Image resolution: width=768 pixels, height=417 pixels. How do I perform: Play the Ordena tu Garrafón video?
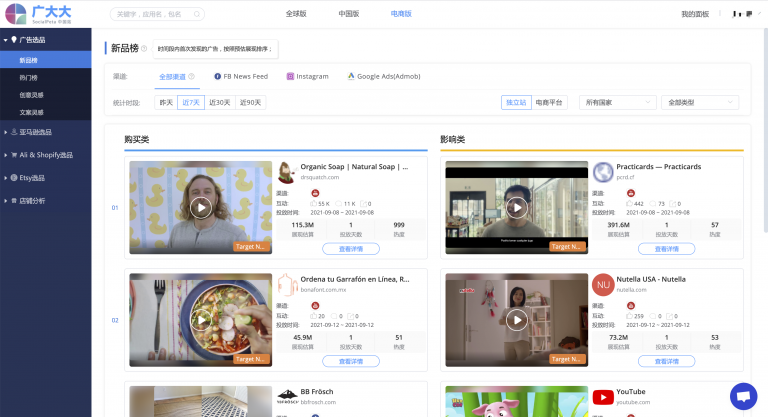[201, 320]
